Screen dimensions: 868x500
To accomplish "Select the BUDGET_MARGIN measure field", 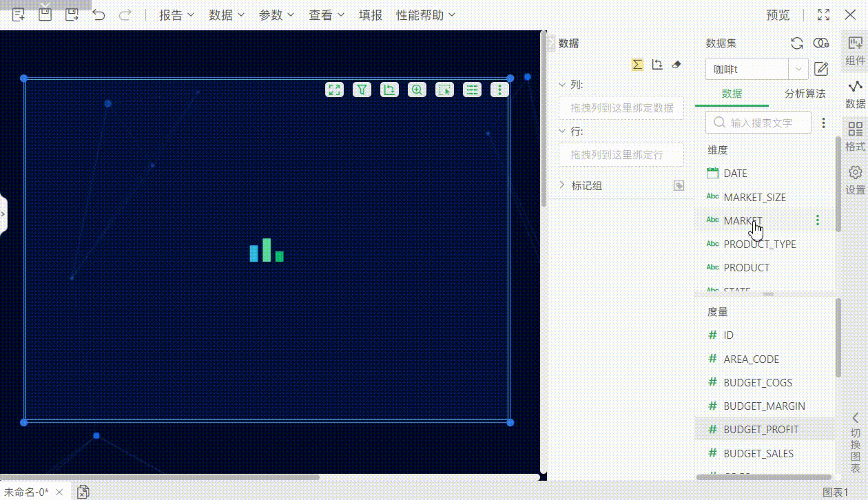I will tap(765, 406).
